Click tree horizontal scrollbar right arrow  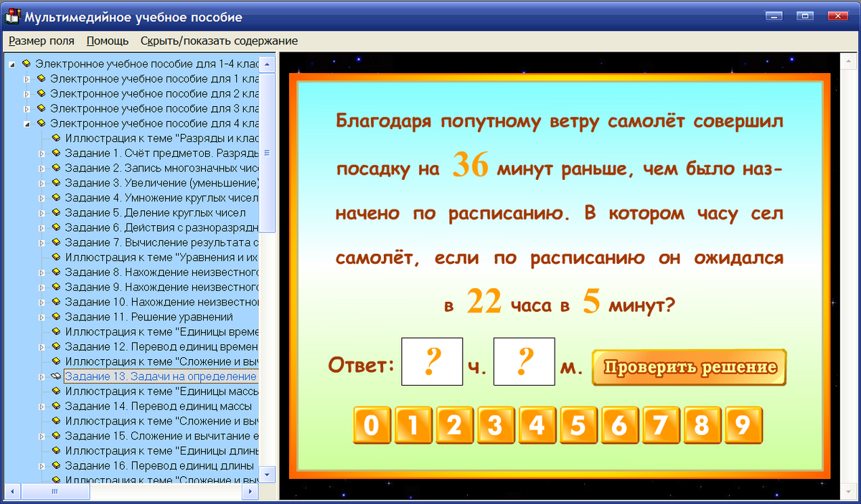pyautogui.click(x=251, y=491)
